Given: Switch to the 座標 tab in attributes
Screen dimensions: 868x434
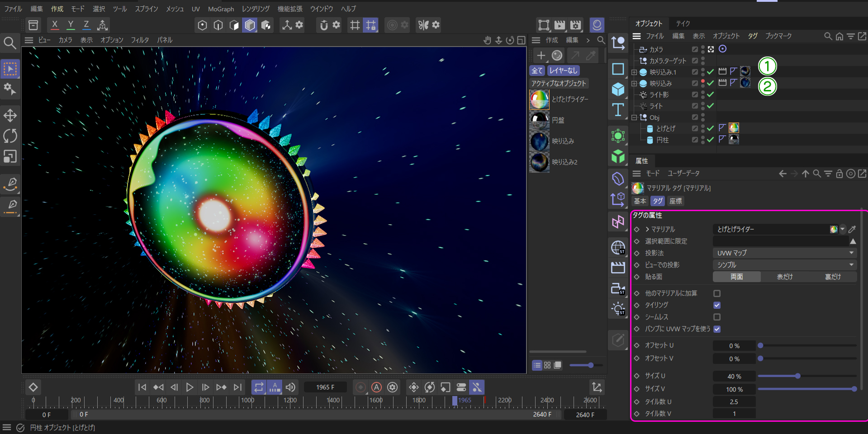Looking at the screenshot, I should pos(676,201).
